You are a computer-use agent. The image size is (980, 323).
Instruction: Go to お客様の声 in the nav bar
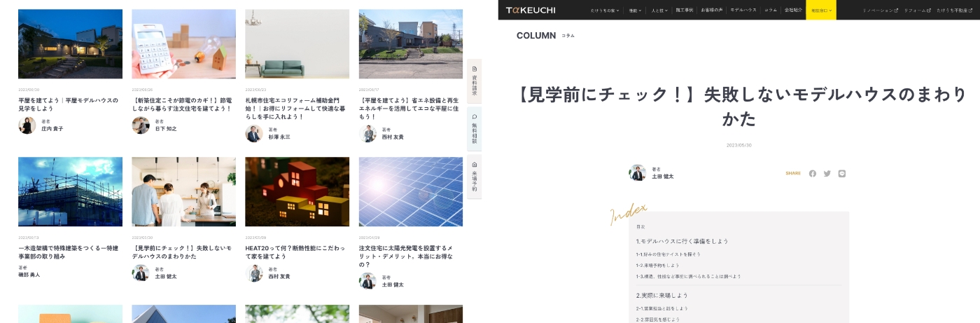click(712, 11)
